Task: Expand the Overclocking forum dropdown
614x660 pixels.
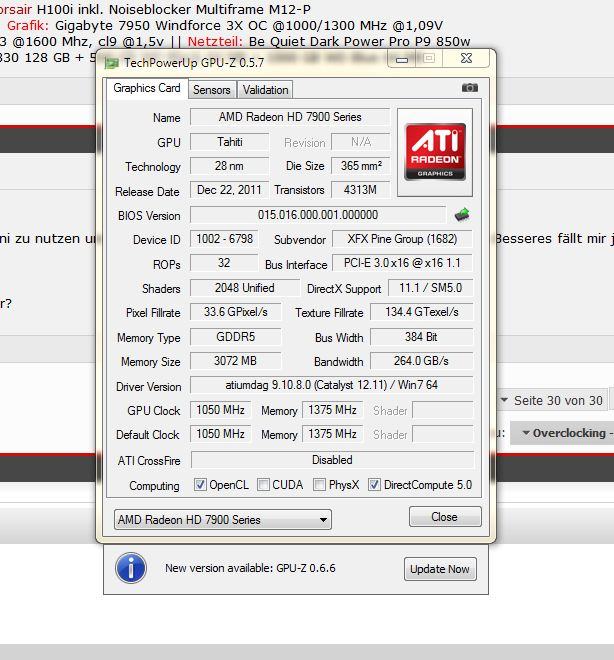Action: tap(564, 433)
